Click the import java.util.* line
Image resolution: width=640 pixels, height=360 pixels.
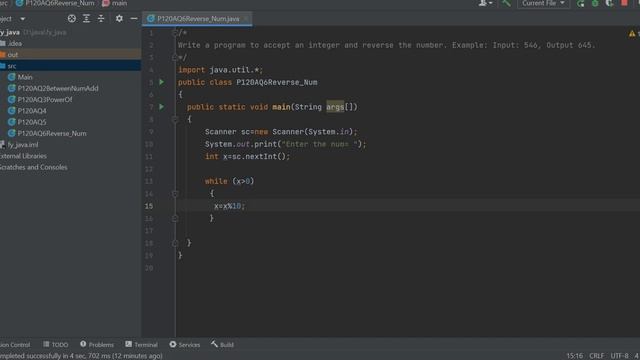point(220,70)
